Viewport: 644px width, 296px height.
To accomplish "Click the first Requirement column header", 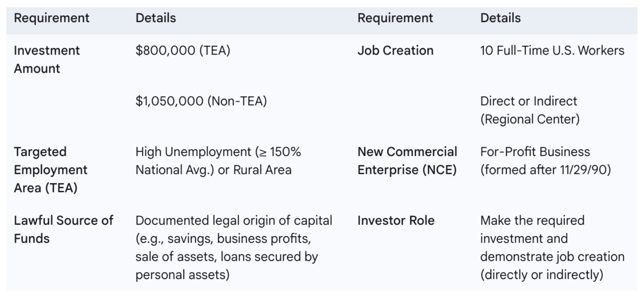I will click(x=51, y=18).
